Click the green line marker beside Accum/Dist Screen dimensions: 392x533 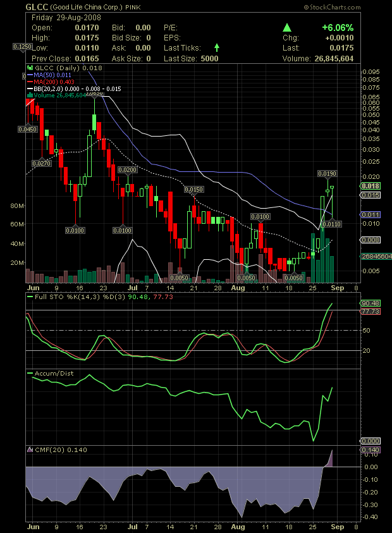[x=30, y=373]
